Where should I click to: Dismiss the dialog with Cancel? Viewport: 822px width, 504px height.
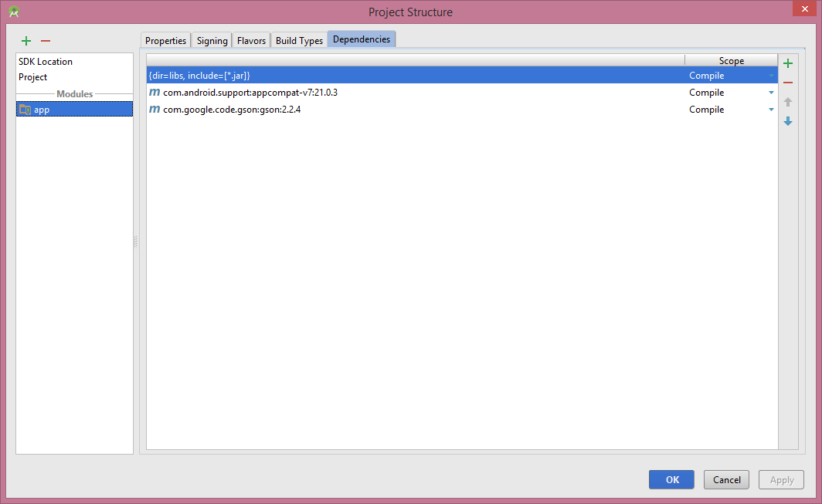[725, 479]
